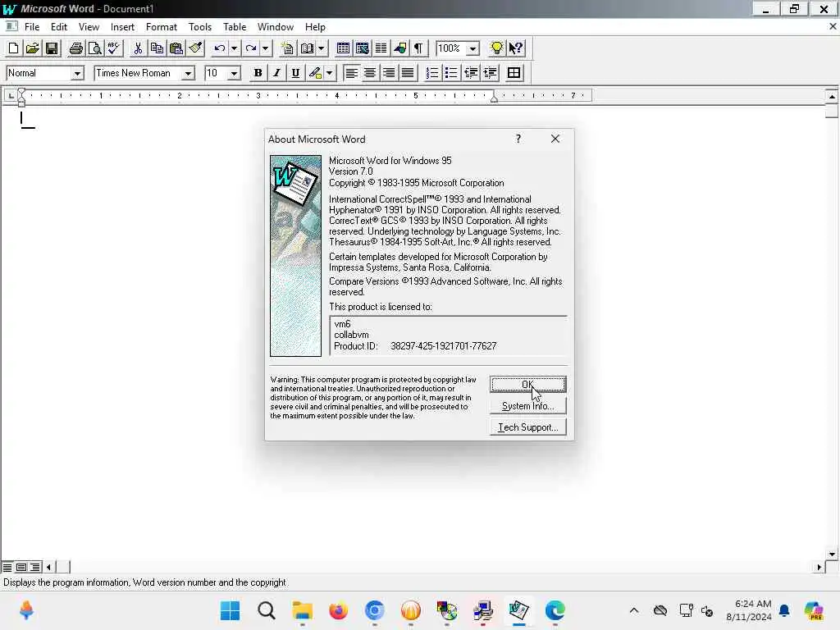
Task: Toggle Show/Hide paragraph marks
Action: [419, 48]
